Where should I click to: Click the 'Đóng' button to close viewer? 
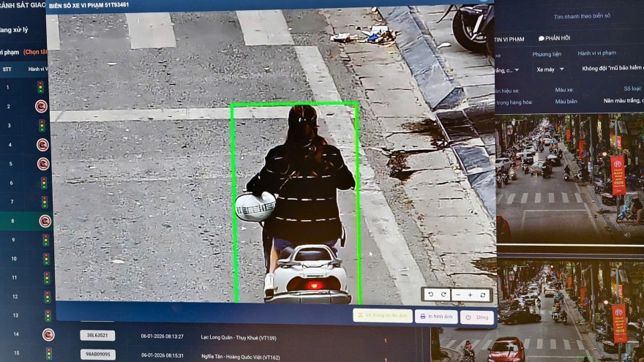[x=477, y=317]
